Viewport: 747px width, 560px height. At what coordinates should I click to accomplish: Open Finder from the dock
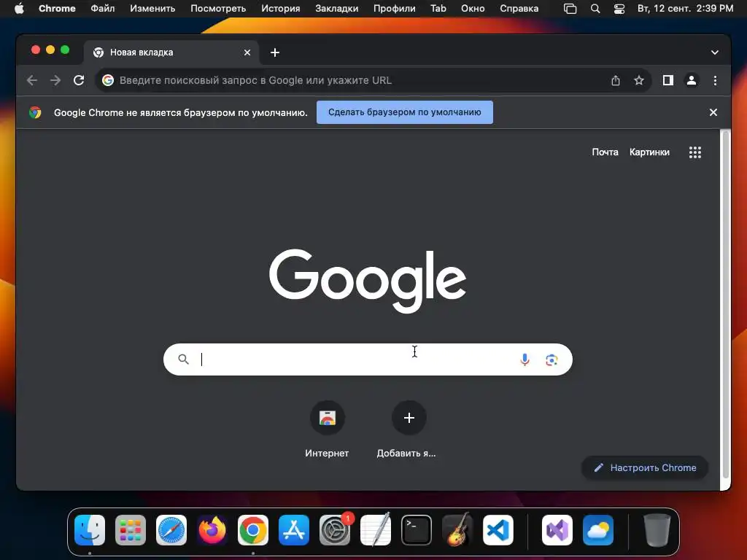90,530
